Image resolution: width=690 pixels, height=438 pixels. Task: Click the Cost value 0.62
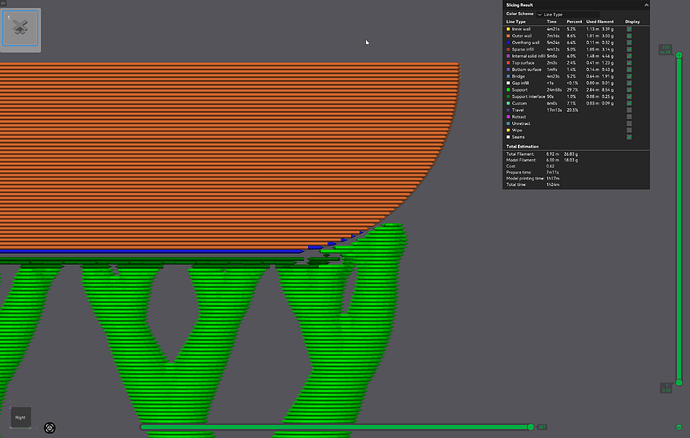(x=550, y=166)
